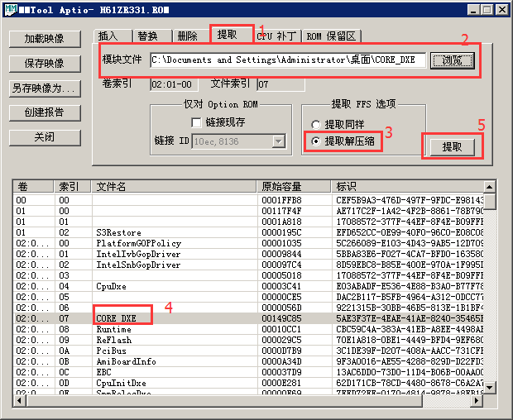Select the PlatformGOPPolicy row
Image resolution: width=513 pixels, height=420 pixels.
(249, 244)
